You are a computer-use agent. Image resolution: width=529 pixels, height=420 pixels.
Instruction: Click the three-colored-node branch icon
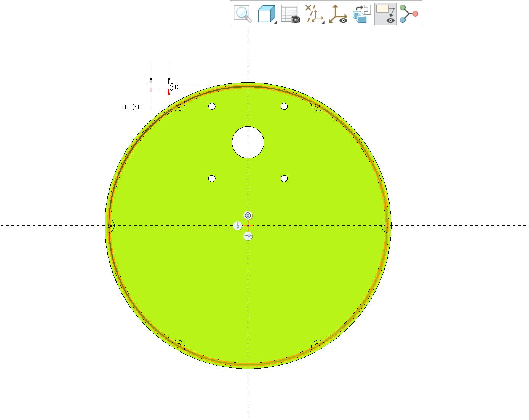[409, 14]
